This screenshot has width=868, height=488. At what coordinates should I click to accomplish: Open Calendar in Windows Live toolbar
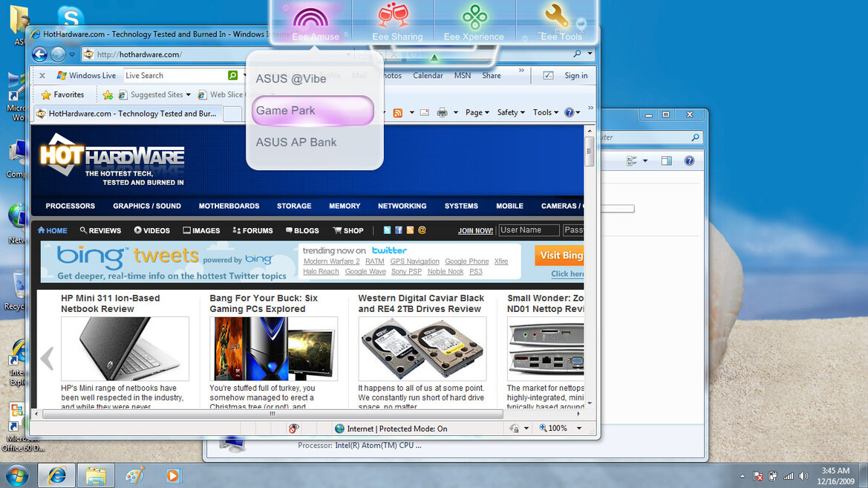428,75
